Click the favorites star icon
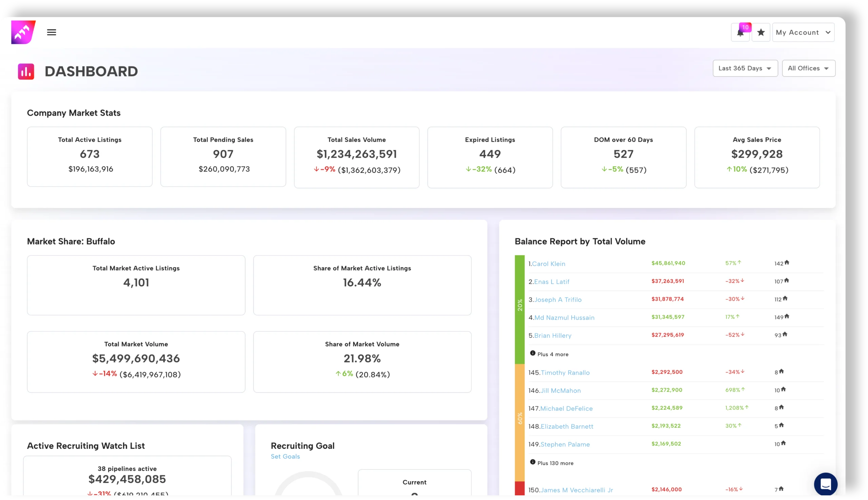Image resolution: width=868 pixels, height=500 pixels. click(761, 32)
